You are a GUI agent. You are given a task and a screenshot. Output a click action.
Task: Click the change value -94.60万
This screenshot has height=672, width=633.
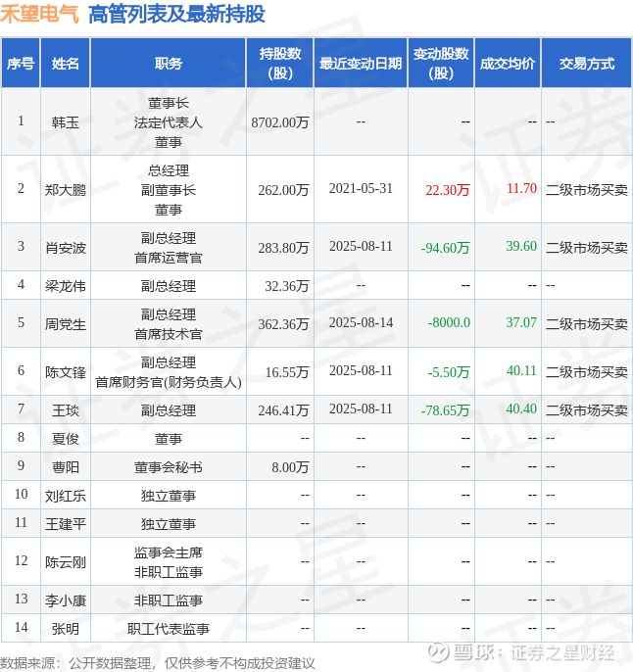click(445, 248)
